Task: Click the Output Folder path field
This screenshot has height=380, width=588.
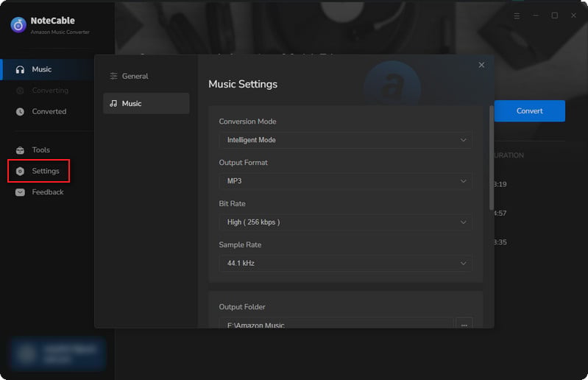Action: click(336, 323)
